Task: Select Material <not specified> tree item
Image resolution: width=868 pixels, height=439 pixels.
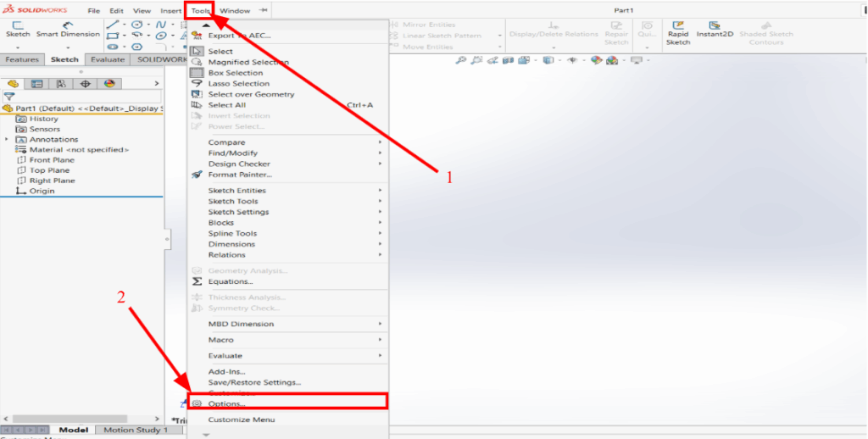Action: point(73,150)
